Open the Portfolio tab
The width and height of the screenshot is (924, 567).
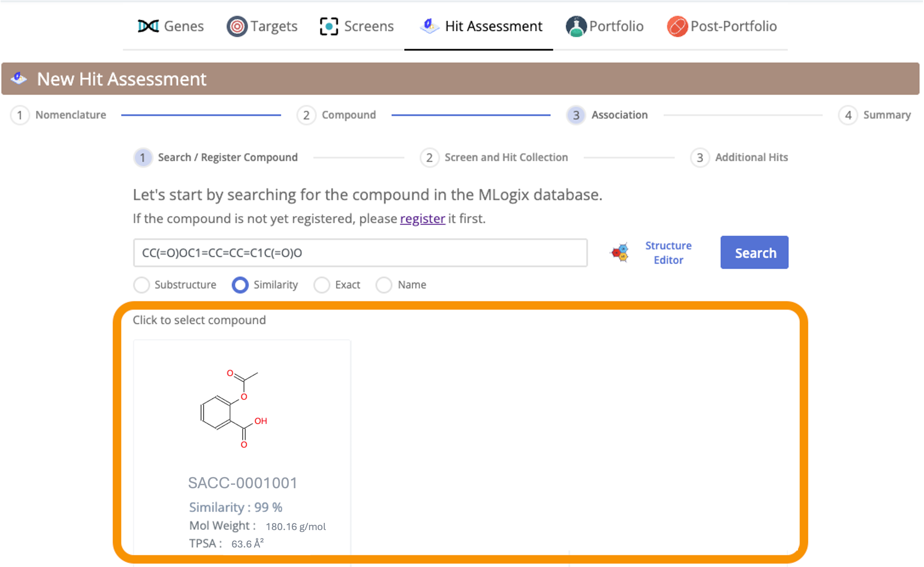click(x=604, y=26)
